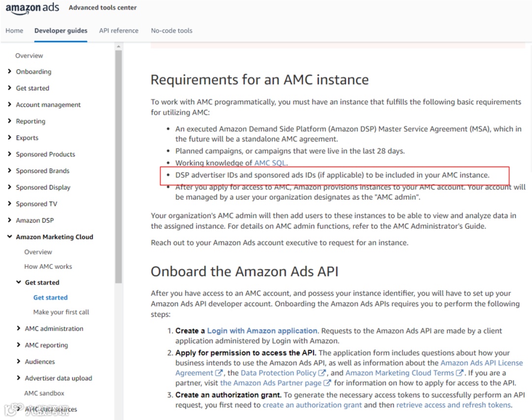Expand Amazon DSP chevron
532x420 pixels.
point(9,220)
